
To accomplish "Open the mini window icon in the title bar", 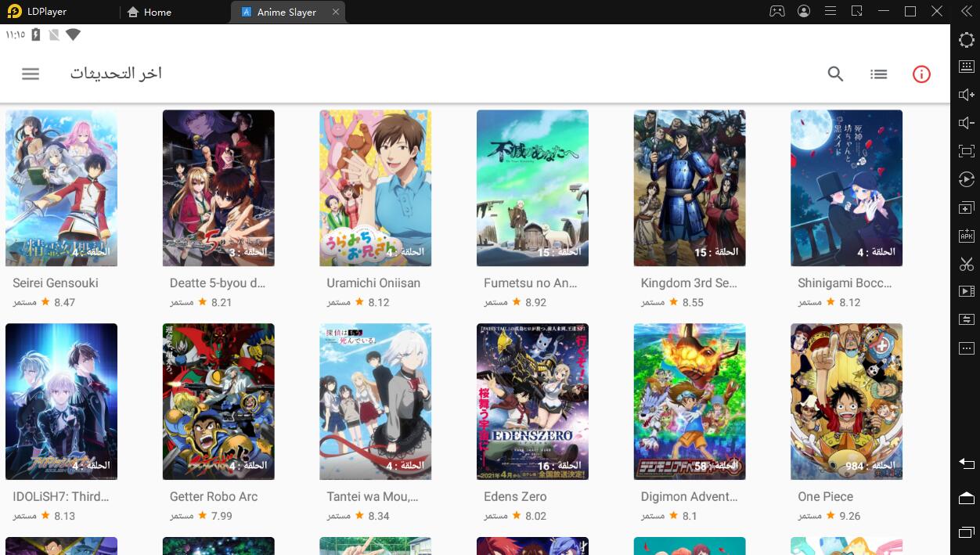I will 857,12.
